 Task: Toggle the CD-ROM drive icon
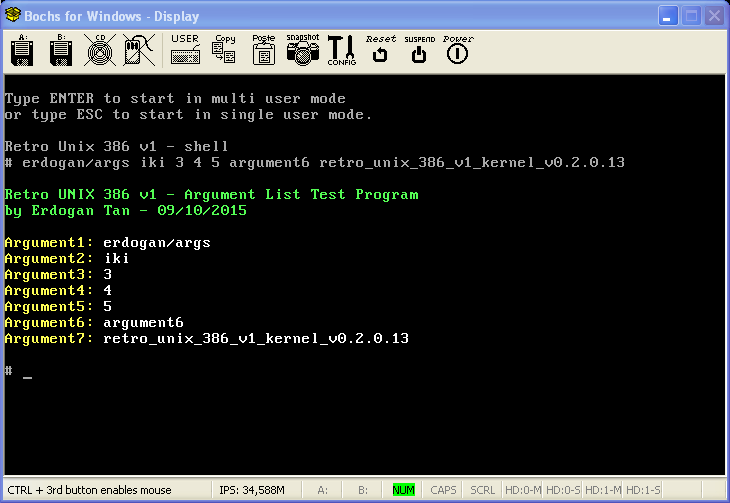click(x=98, y=50)
